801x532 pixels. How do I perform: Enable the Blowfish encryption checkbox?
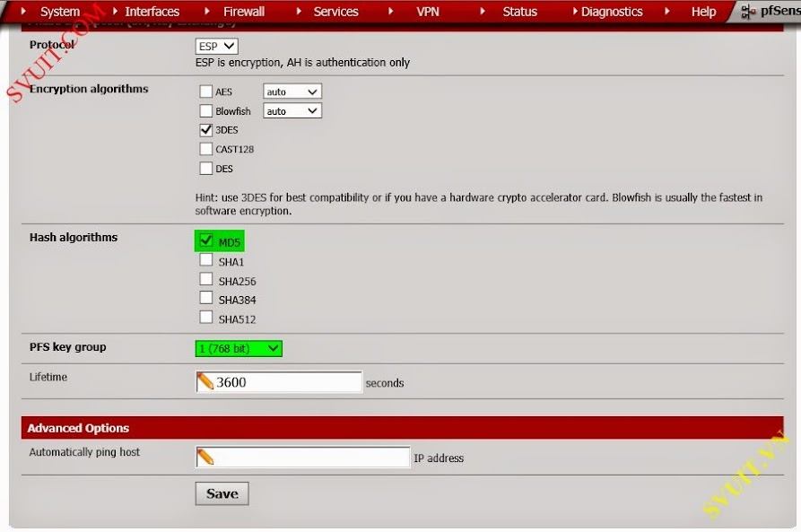206,111
